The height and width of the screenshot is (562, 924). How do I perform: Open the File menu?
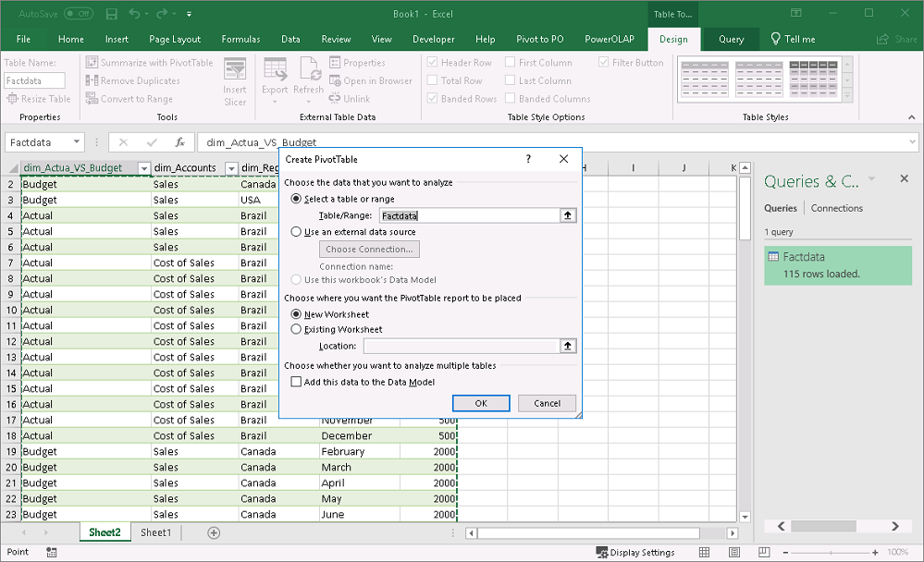point(23,40)
